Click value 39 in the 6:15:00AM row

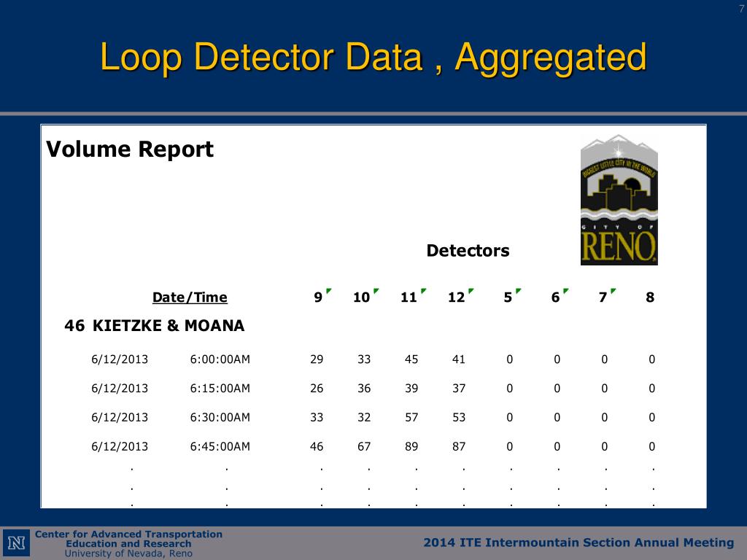click(x=411, y=388)
